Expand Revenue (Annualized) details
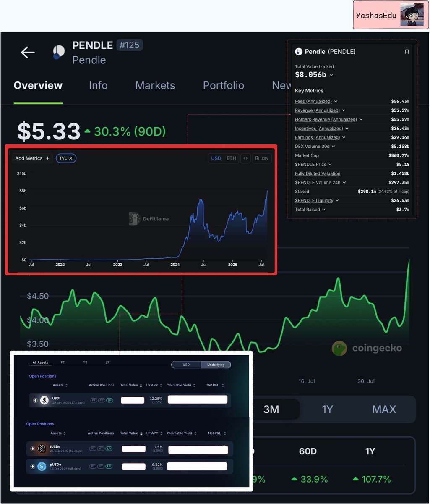 pyautogui.click(x=344, y=110)
